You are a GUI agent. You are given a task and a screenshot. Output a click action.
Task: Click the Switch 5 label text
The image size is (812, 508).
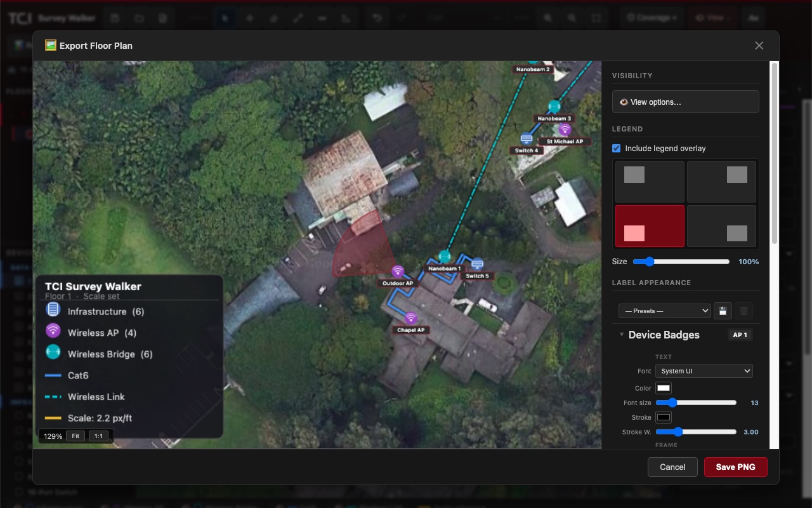(478, 276)
